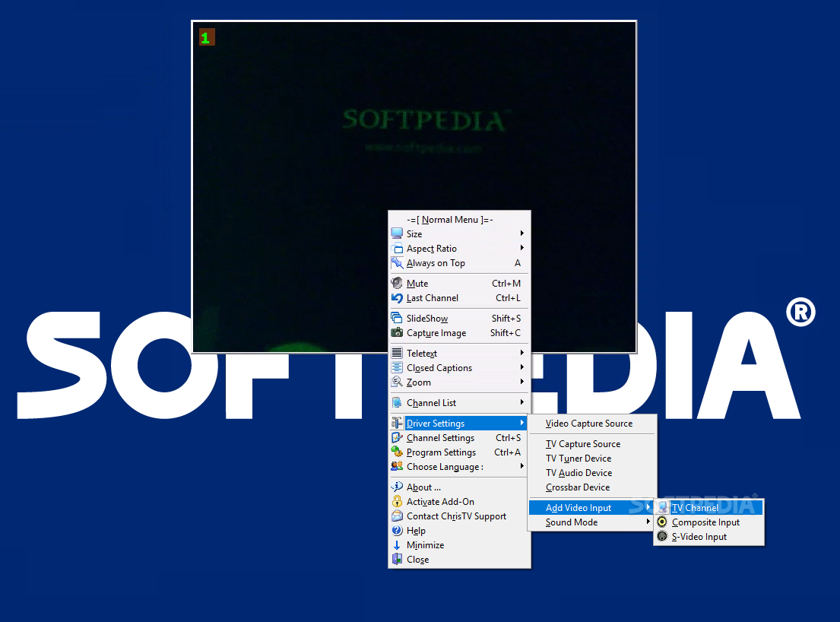This screenshot has width=840, height=622.
Task: Open the Sound Mode submenu entry
Action: [592, 522]
